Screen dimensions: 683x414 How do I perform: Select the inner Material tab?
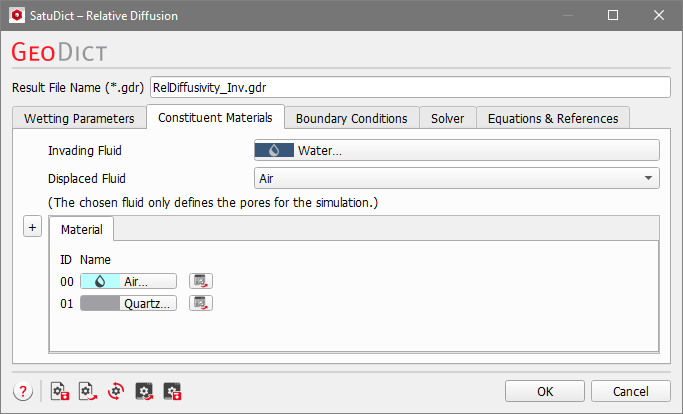[81, 229]
